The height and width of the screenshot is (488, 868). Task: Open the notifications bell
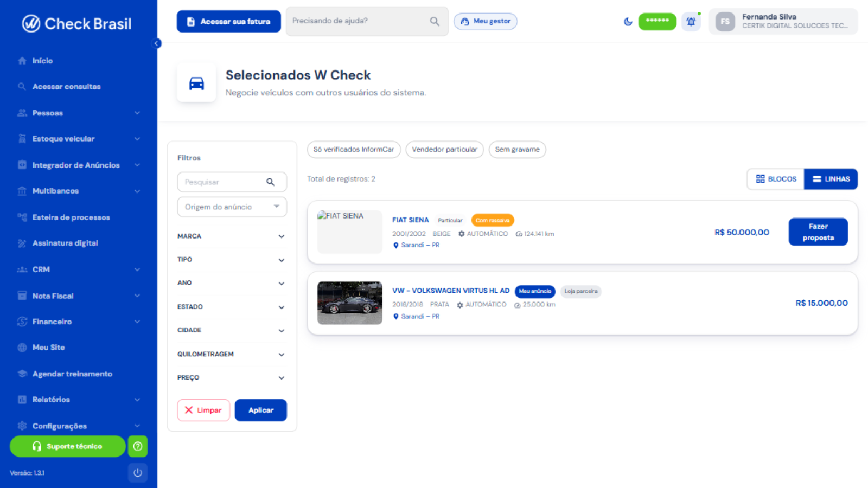(x=691, y=22)
